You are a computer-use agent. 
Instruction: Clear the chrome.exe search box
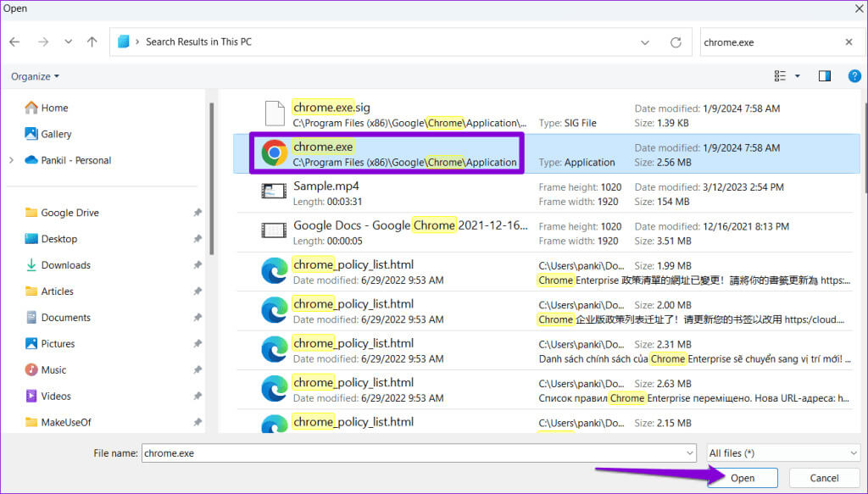point(849,42)
